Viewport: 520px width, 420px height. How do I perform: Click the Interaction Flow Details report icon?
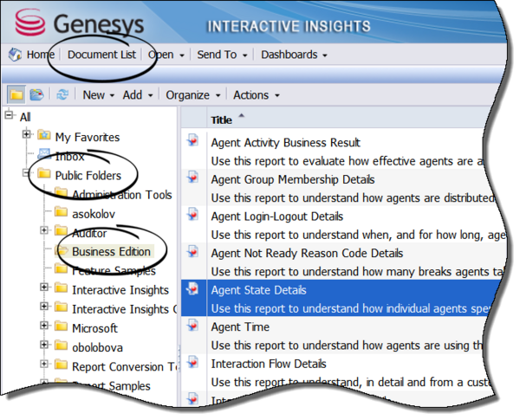pos(192,362)
